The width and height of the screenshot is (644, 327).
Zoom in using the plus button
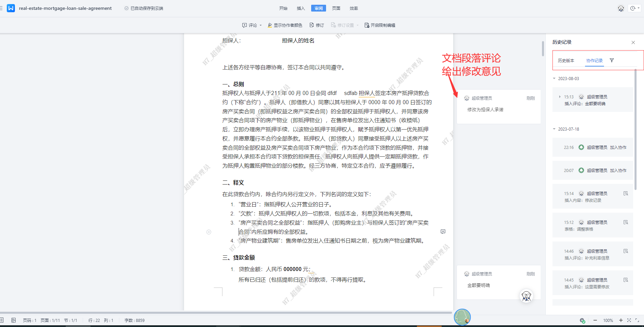tap(621, 320)
